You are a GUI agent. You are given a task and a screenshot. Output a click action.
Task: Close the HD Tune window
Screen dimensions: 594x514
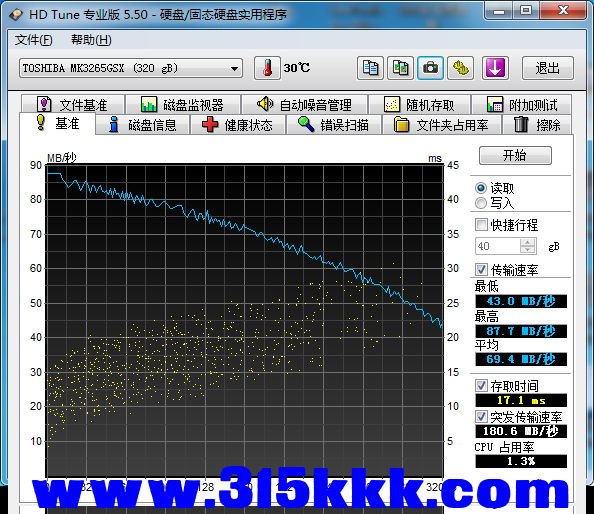[563, 11]
